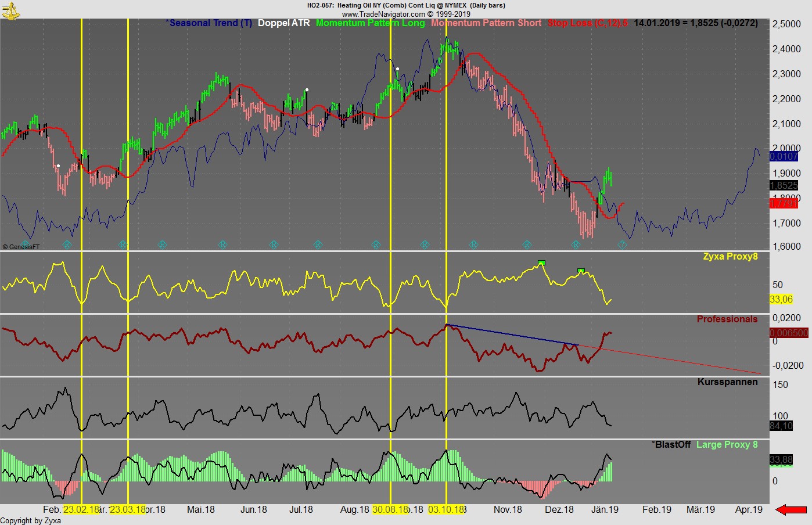Click the Momentum Pattern Short legend label
Image resolution: width=812 pixels, height=525 pixels.
pos(486,23)
